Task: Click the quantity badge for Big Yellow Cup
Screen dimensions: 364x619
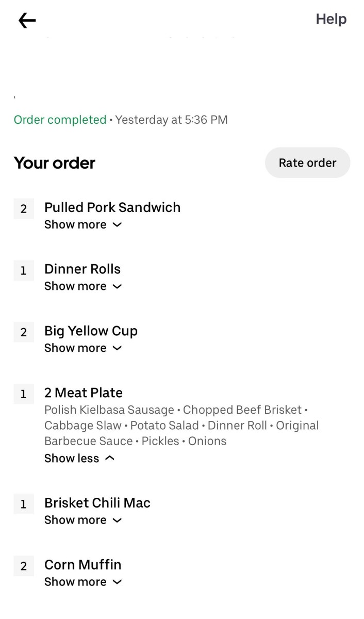Action: tap(24, 332)
